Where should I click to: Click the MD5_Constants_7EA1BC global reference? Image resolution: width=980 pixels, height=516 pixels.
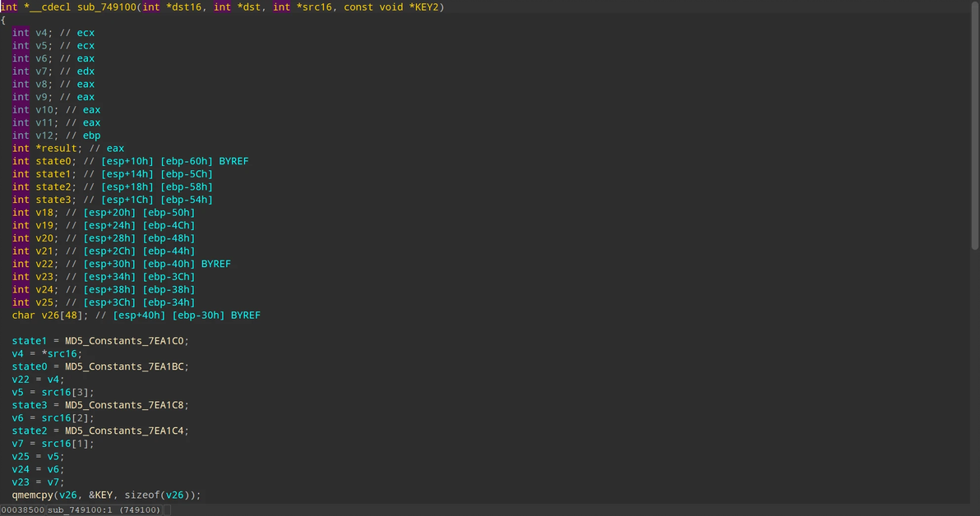[x=127, y=366]
